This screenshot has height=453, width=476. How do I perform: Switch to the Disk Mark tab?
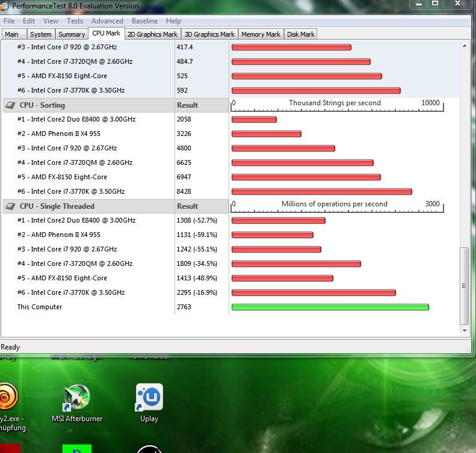300,34
